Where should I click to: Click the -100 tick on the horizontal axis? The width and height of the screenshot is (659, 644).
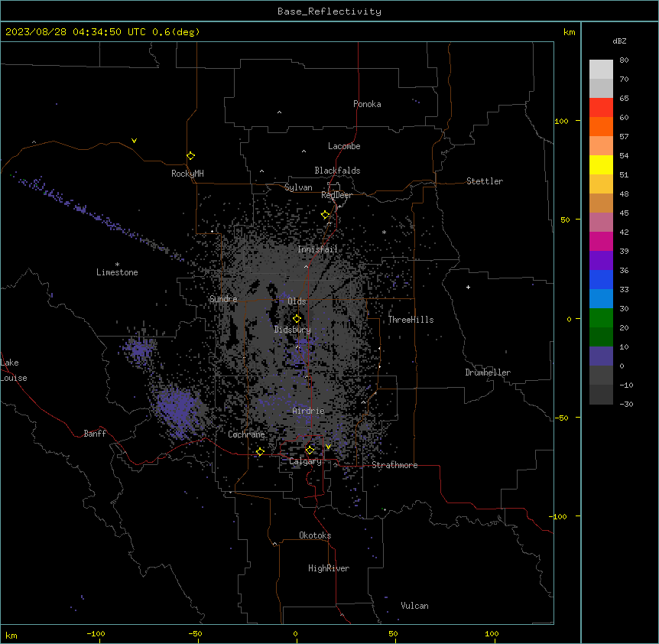coord(96,633)
